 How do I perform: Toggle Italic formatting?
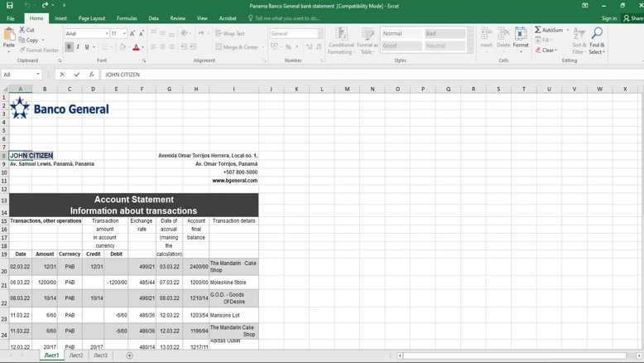pyautogui.click(x=78, y=47)
